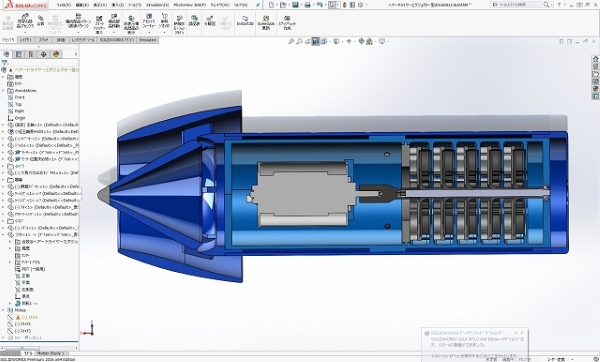Click the Zoom to Fit magnifier icon
This screenshot has width=600, height=362.
click(x=291, y=41)
